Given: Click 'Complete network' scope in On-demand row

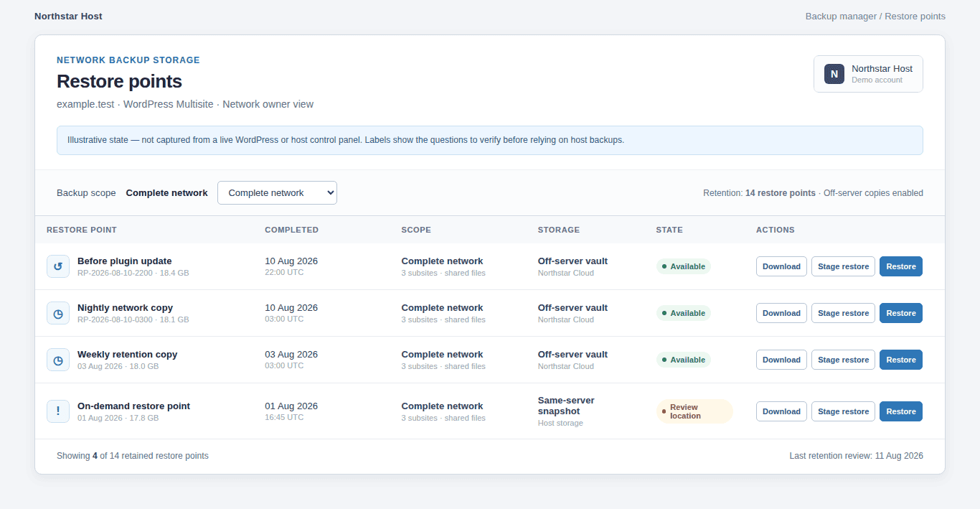Looking at the screenshot, I should [x=442, y=406].
